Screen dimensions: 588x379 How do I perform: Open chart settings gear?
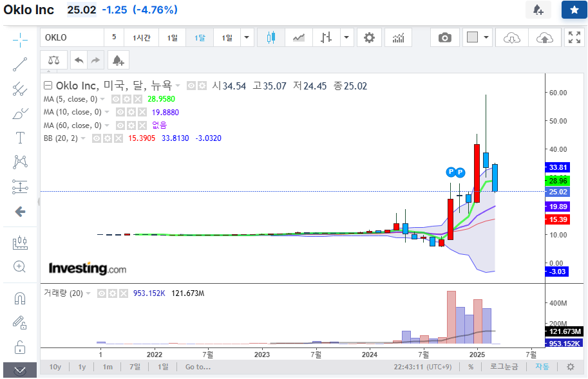[370, 37]
